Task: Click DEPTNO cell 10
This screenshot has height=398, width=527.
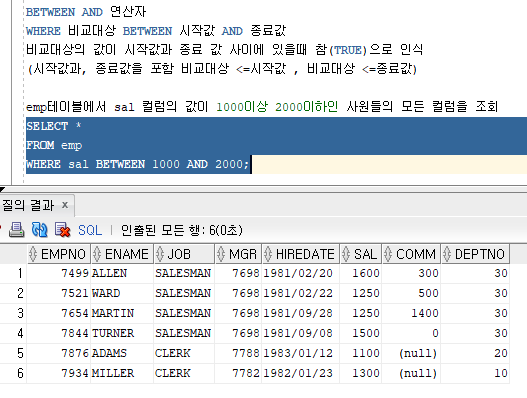Action: pyautogui.click(x=475, y=373)
